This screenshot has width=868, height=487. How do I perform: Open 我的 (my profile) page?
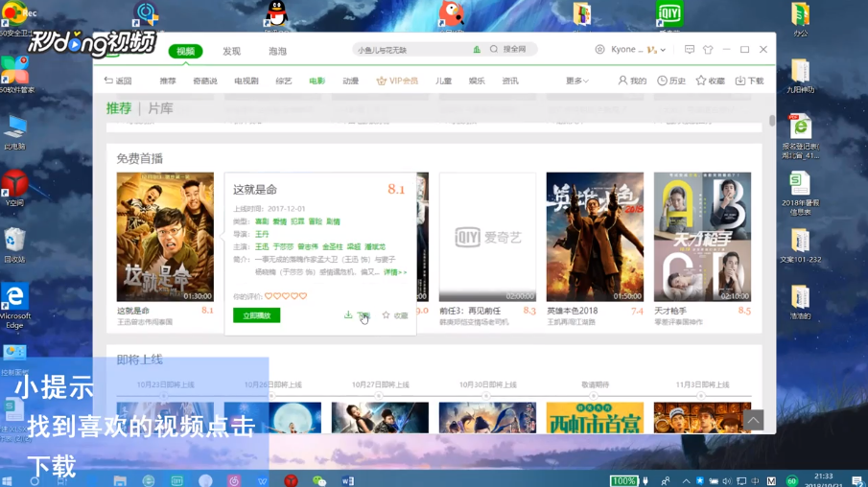pos(632,81)
